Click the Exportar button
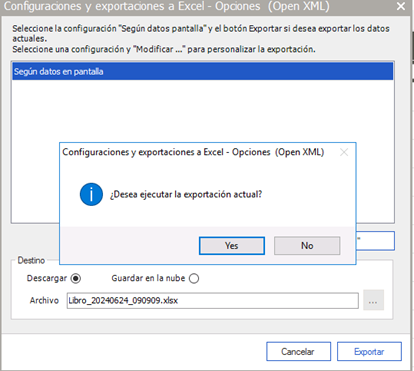Image resolution: width=414 pixels, height=371 pixels. tap(369, 351)
